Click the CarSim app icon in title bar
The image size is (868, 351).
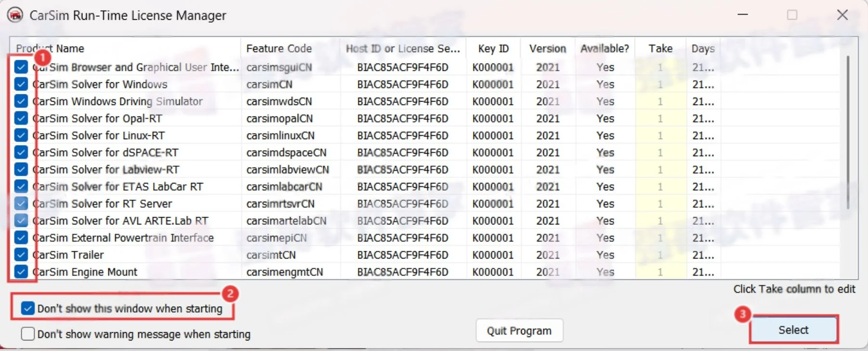click(x=15, y=15)
